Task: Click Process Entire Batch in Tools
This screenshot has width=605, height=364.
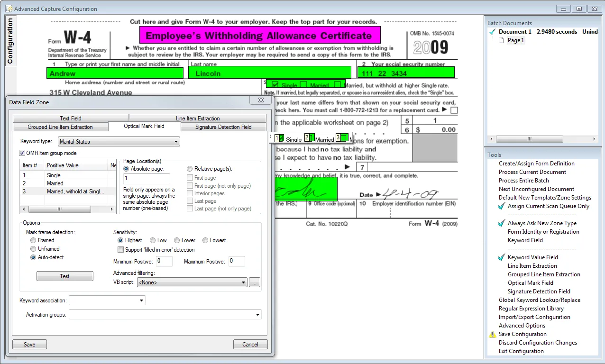Action: [x=524, y=181]
